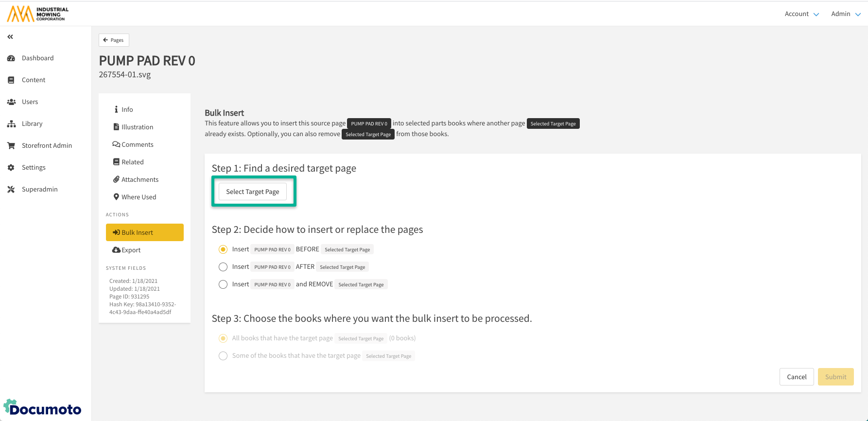Go back using the Pages button
The width and height of the screenshot is (868, 421).
coord(114,40)
